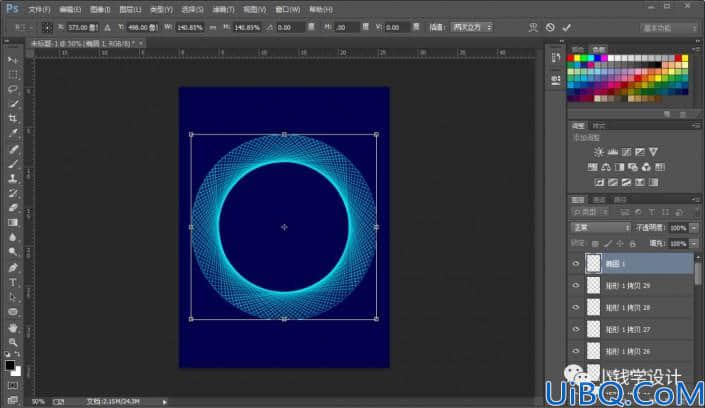
Task: Open the layers panel flyout menu
Action: pyautogui.click(x=697, y=199)
